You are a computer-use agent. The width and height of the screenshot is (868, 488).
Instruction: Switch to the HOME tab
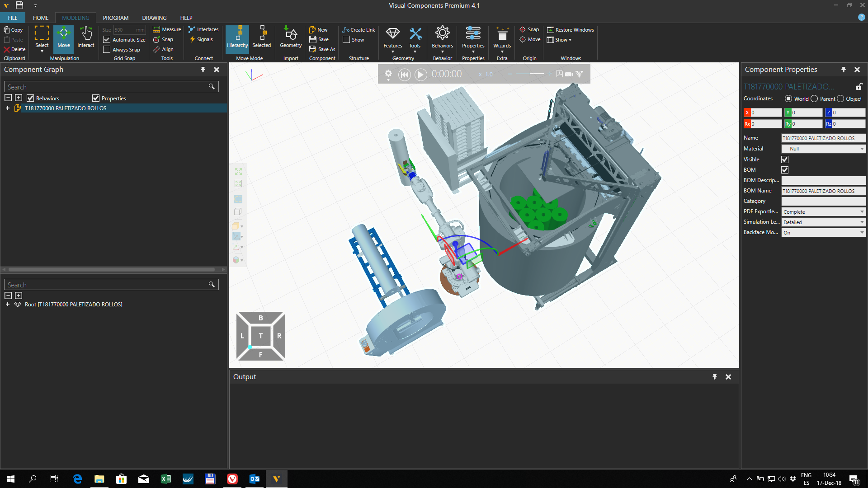tap(41, 18)
